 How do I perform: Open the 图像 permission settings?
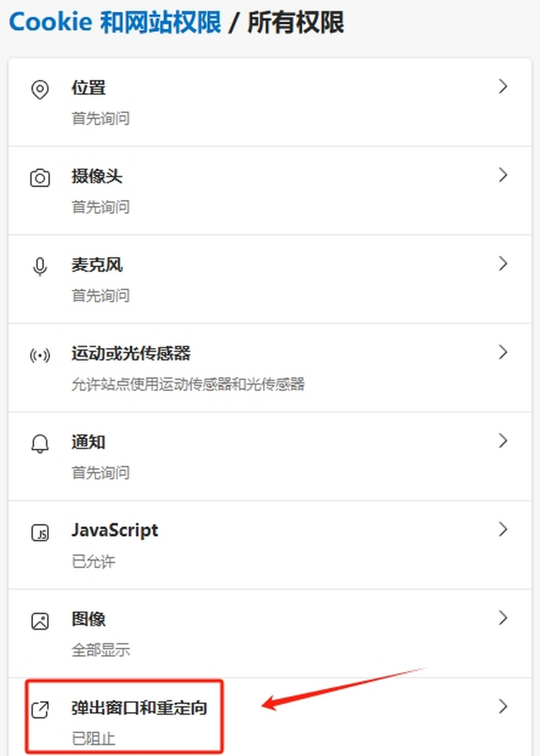[503, 619]
